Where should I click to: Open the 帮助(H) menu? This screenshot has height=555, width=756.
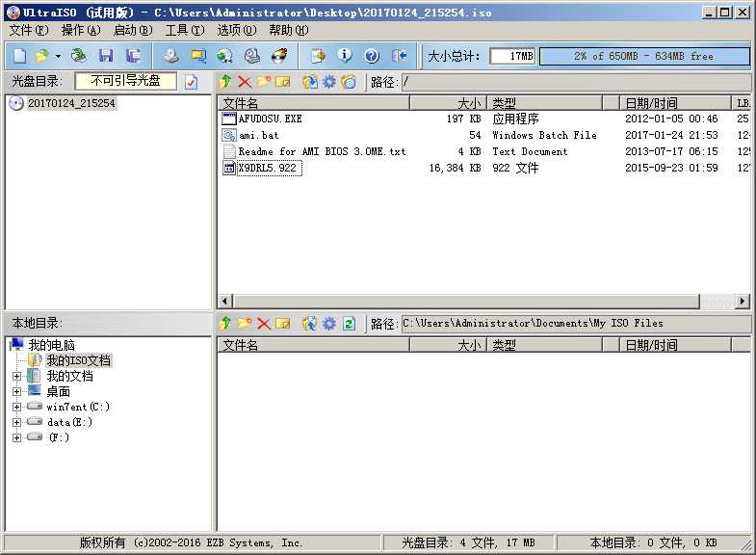tap(288, 31)
